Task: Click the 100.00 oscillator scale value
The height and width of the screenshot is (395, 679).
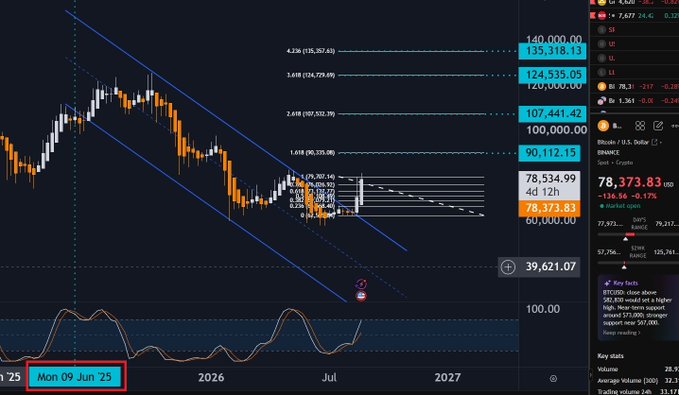Action: click(x=543, y=309)
